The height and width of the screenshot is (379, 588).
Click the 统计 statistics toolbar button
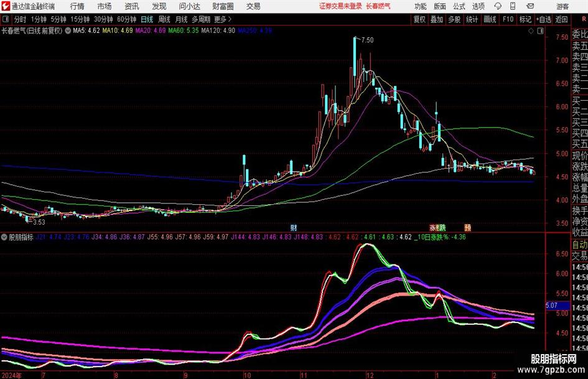(x=472, y=19)
